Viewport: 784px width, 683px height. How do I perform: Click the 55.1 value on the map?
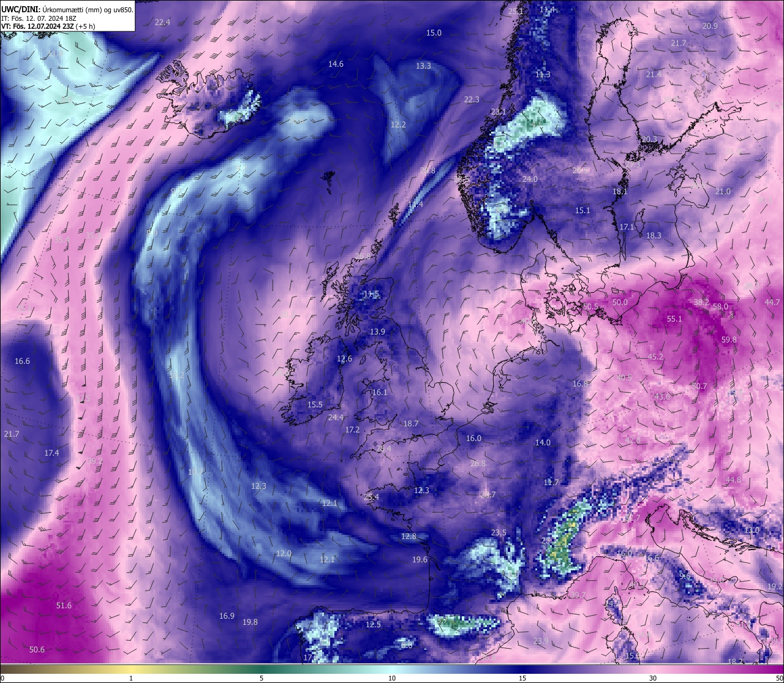pos(674,319)
